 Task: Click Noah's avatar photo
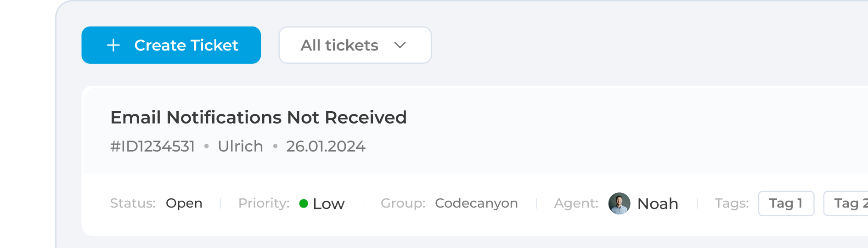pyautogui.click(x=619, y=203)
